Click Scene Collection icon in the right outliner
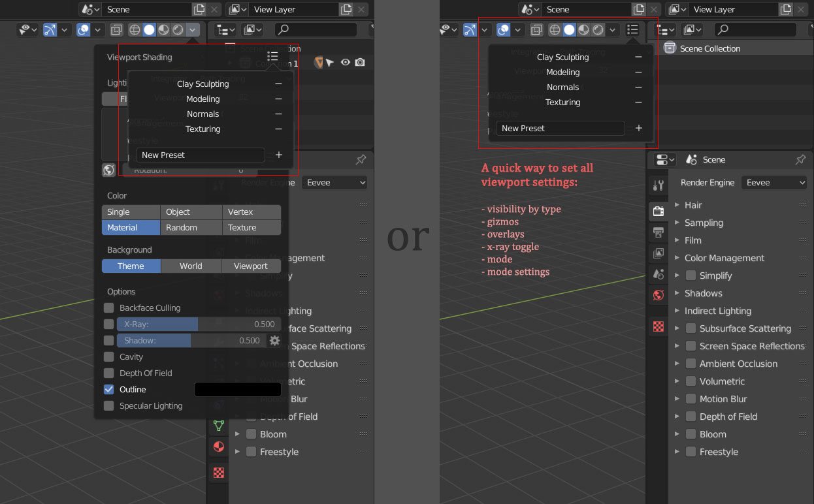This screenshot has height=504, width=814. [x=670, y=48]
